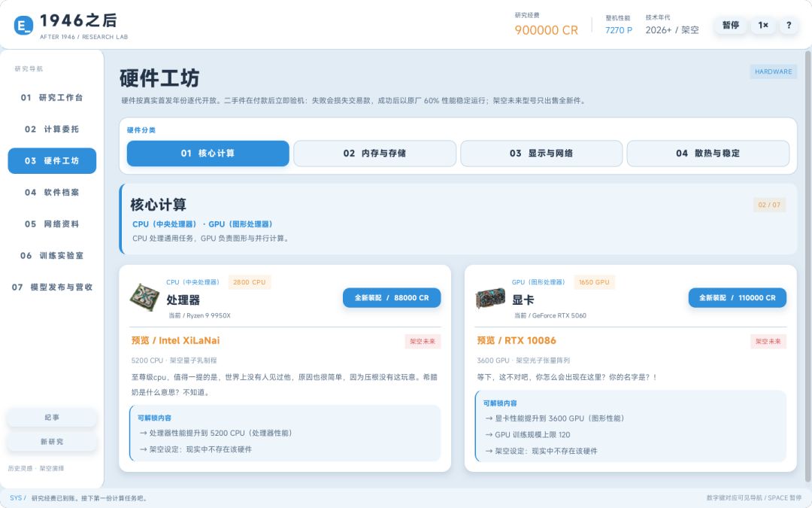
Task: Click 当前 / Ryzen 9 9950X label
Action: (199, 315)
